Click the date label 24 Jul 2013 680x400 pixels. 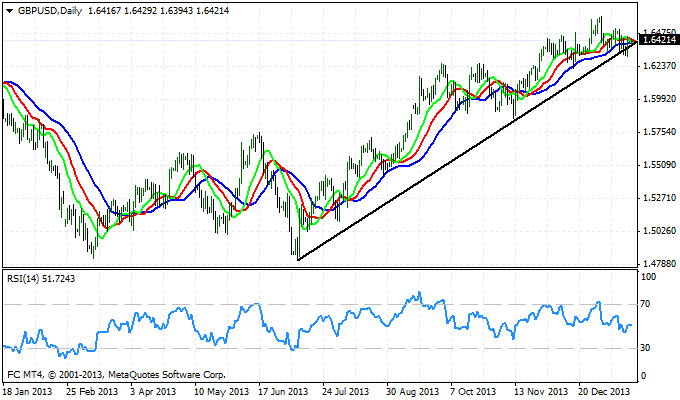pos(346,391)
